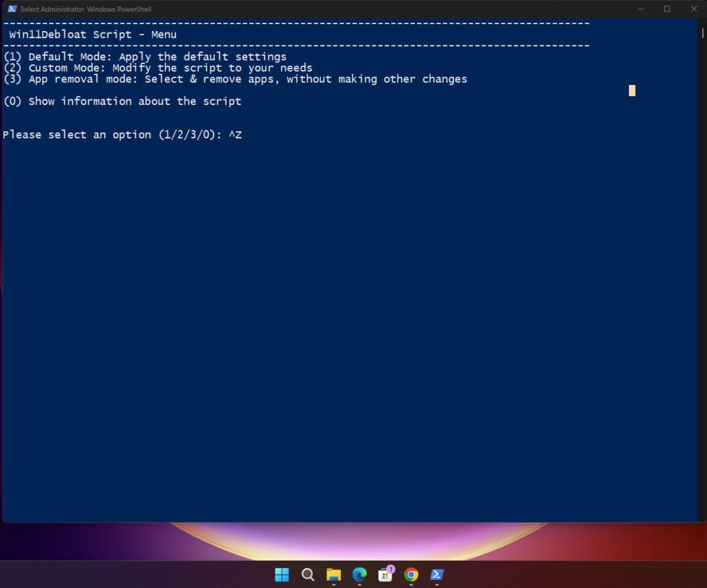Maximize the PowerShell window
Image resolution: width=707 pixels, height=588 pixels.
tap(667, 9)
